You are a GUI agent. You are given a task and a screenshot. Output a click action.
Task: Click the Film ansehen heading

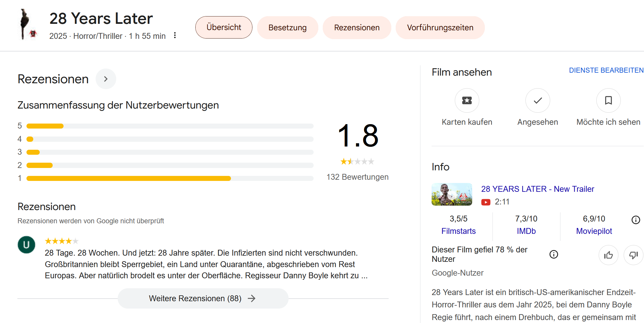point(462,72)
